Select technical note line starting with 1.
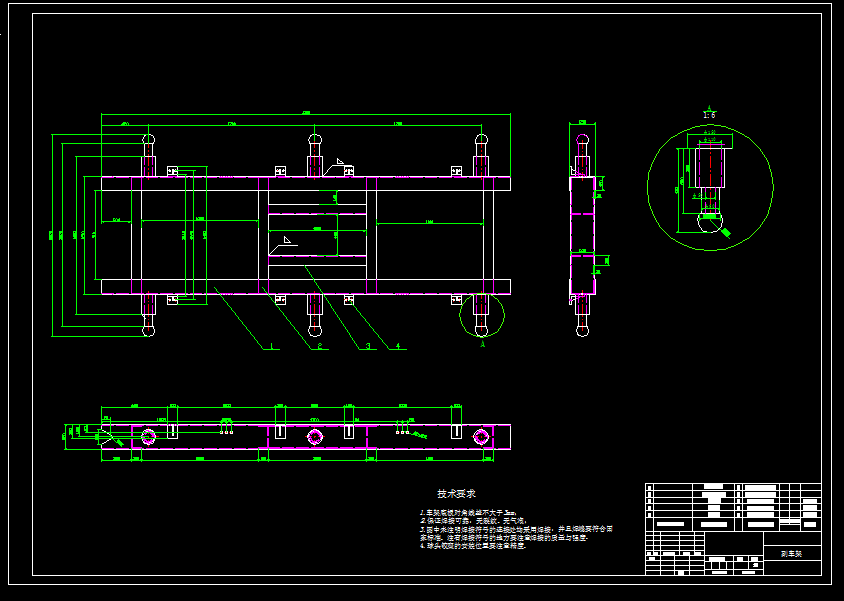 pos(468,513)
